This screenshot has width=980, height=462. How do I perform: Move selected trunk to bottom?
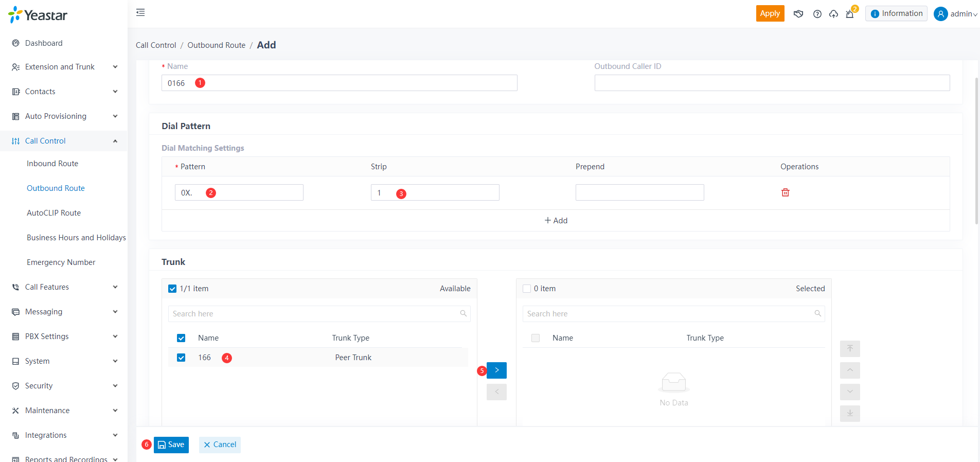coord(850,414)
